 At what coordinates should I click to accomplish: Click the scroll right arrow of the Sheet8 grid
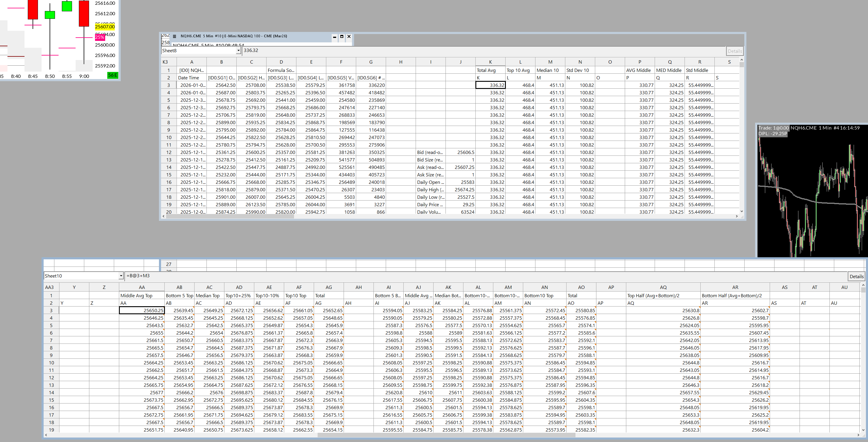737,216
